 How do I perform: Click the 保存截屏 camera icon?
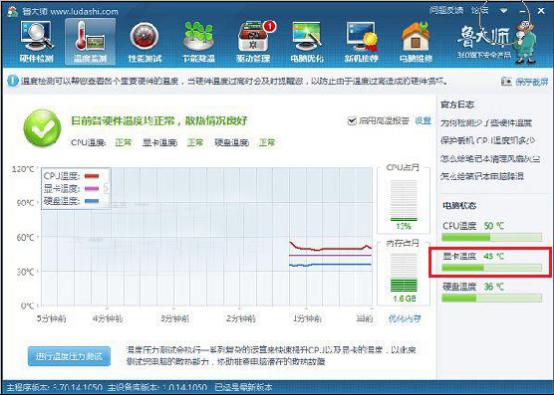tap(506, 82)
